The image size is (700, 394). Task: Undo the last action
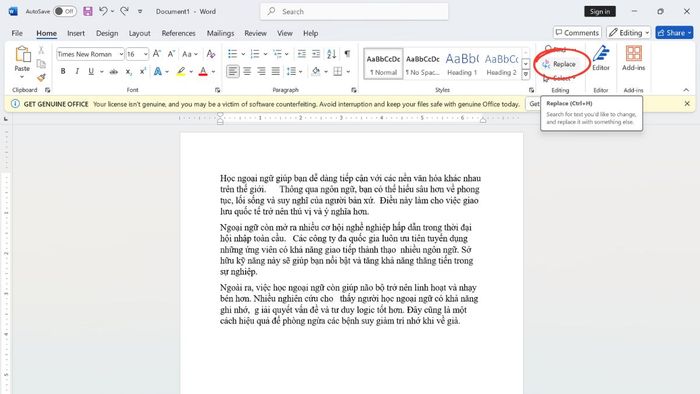103,11
